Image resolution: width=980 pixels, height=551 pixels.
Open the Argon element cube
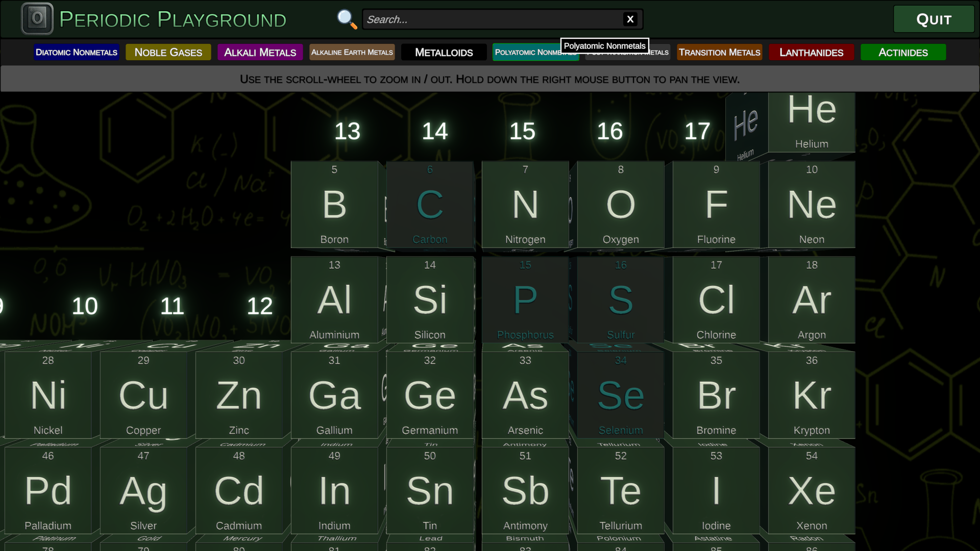[812, 300]
